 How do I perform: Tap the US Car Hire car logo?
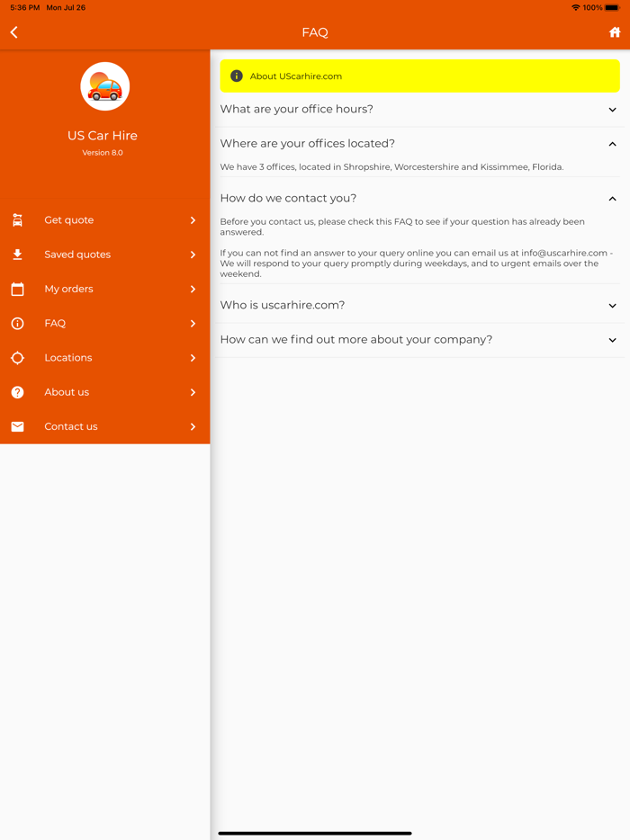pos(105,86)
